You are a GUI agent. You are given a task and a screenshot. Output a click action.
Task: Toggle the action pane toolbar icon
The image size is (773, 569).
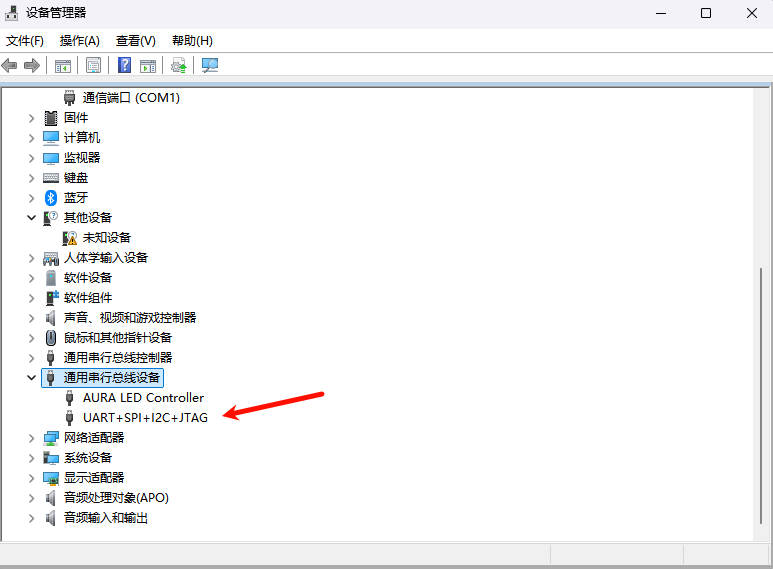148,66
